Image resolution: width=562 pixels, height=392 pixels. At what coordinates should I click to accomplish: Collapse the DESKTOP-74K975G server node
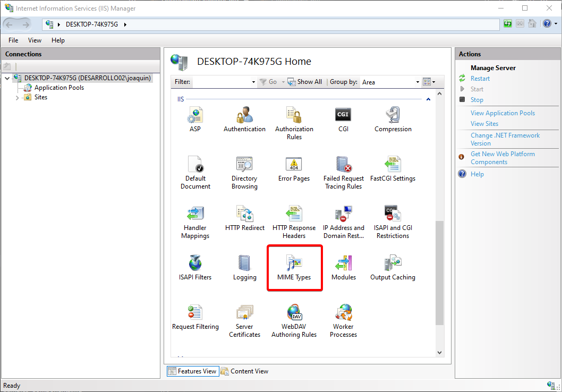7,78
